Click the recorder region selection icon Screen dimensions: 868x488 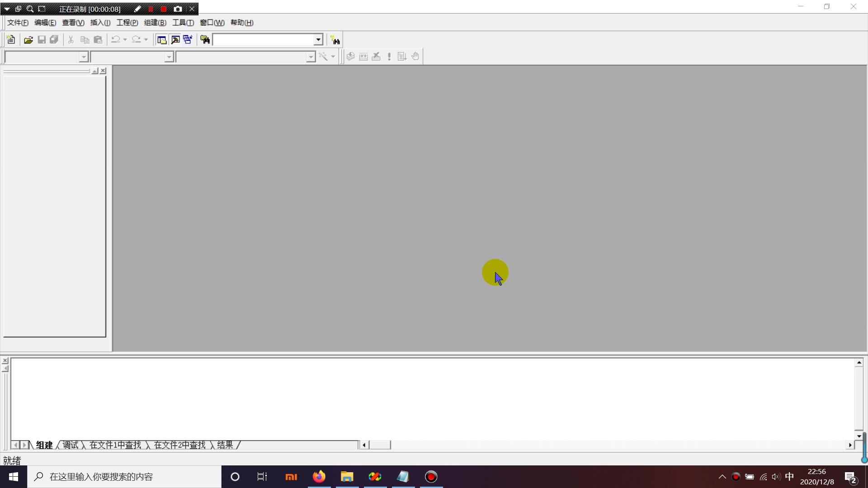(42, 9)
